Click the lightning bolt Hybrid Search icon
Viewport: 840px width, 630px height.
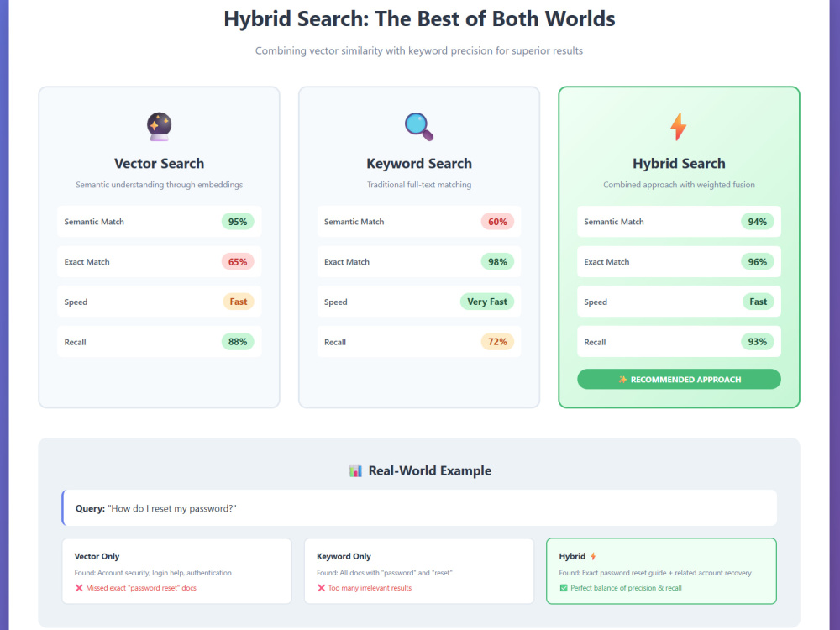[678, 127]
